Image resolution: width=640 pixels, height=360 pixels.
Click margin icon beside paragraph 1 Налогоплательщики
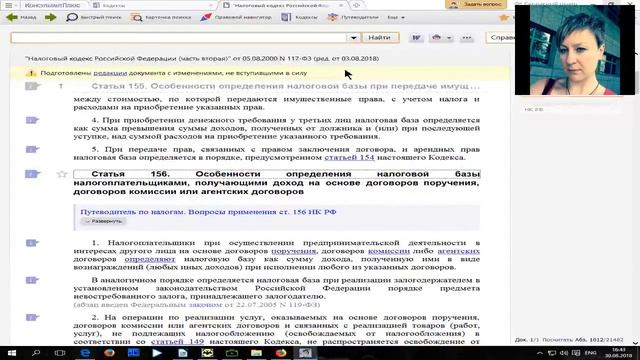coord(32,243)
